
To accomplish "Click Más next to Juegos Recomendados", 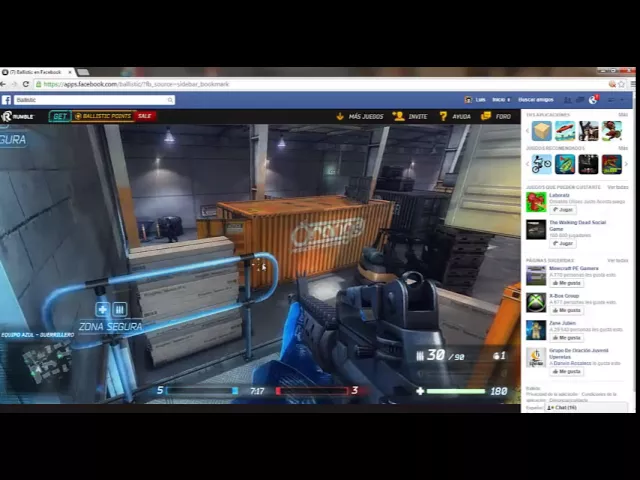I will pos(623,148).
